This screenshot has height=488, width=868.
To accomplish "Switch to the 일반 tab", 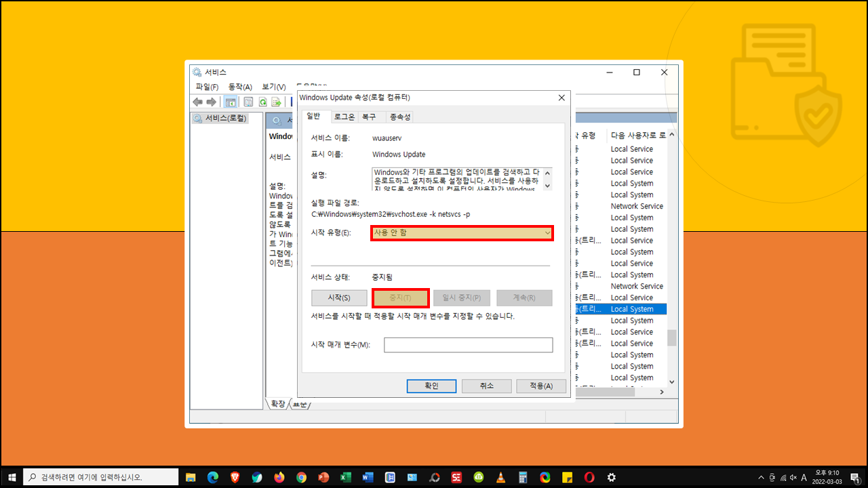I will [x=316, y=117].
